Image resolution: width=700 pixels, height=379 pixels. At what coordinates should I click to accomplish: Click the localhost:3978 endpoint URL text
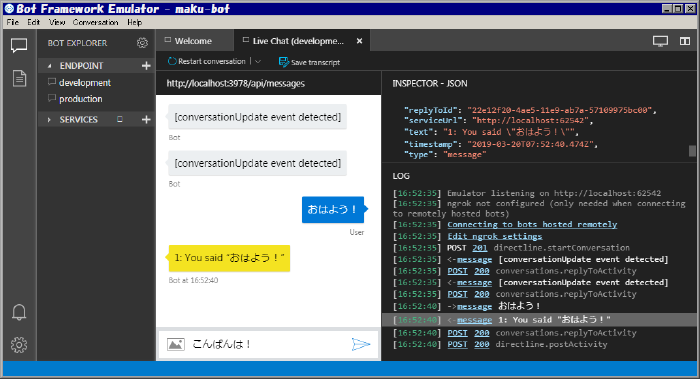[x=236, y=83]
